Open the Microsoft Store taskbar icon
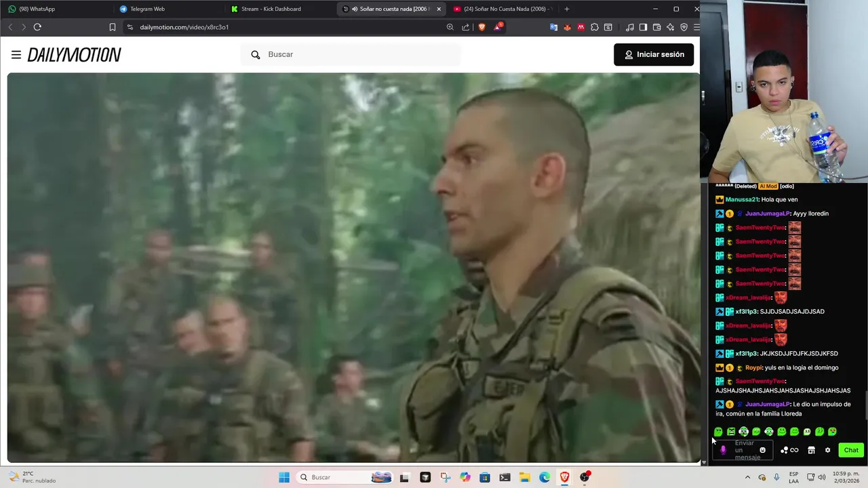 [x=485, y=477]
